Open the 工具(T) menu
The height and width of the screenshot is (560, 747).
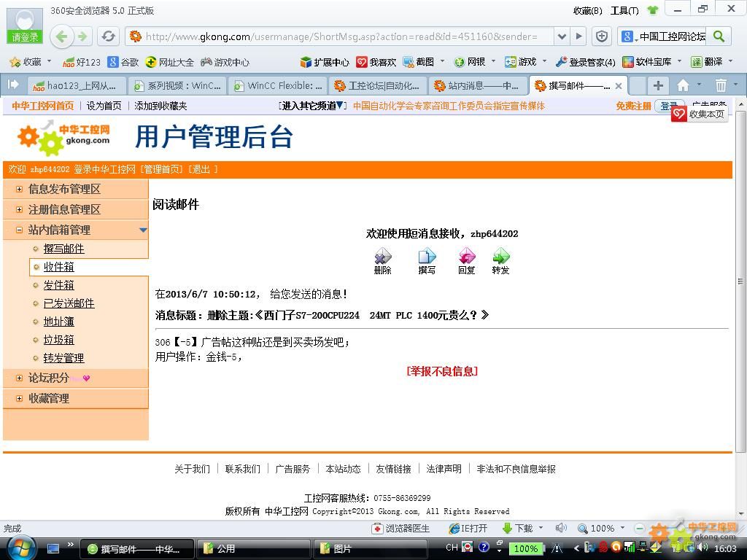point(624,10)
